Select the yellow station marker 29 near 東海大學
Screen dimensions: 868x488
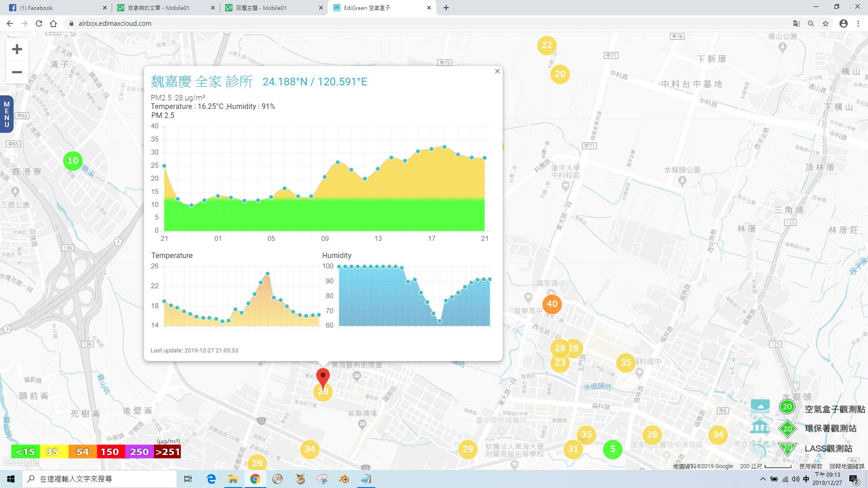[x=468, y=449]
